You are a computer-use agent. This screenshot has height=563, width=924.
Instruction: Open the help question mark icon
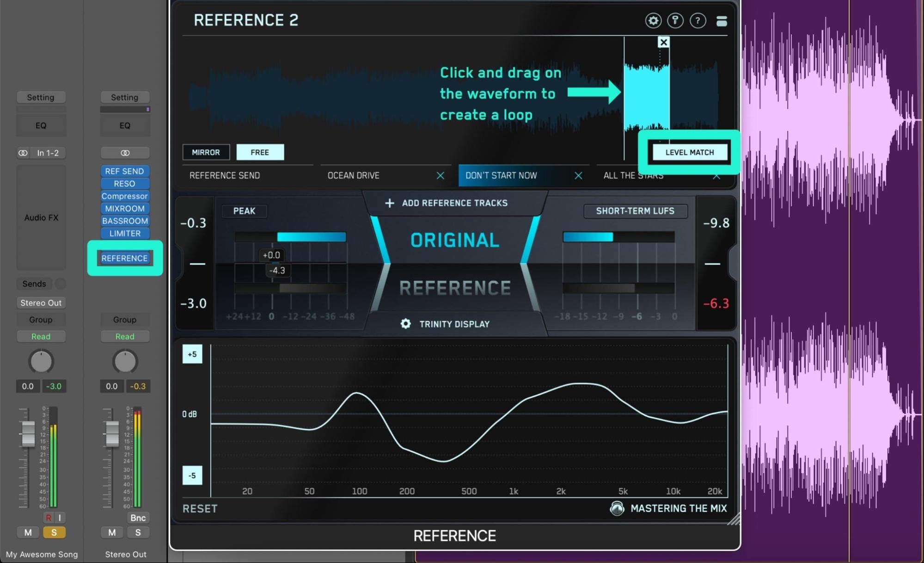698,20
